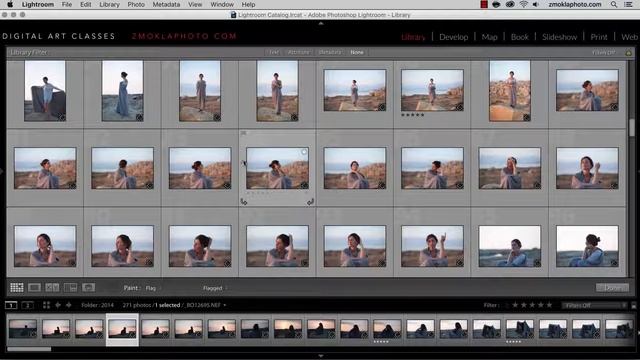
Task: Switch to People view in the toolbar
Action: pos(88,287)
